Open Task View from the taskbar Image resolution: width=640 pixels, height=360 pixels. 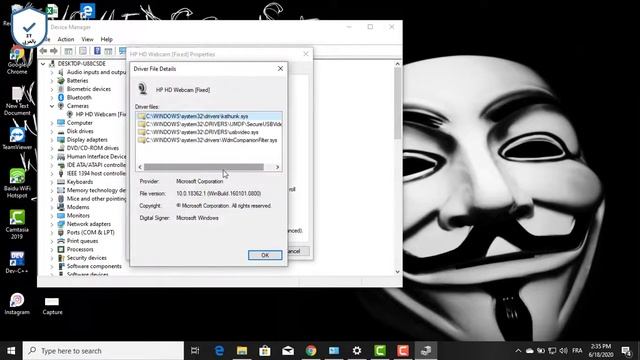(x=195, y=351)
